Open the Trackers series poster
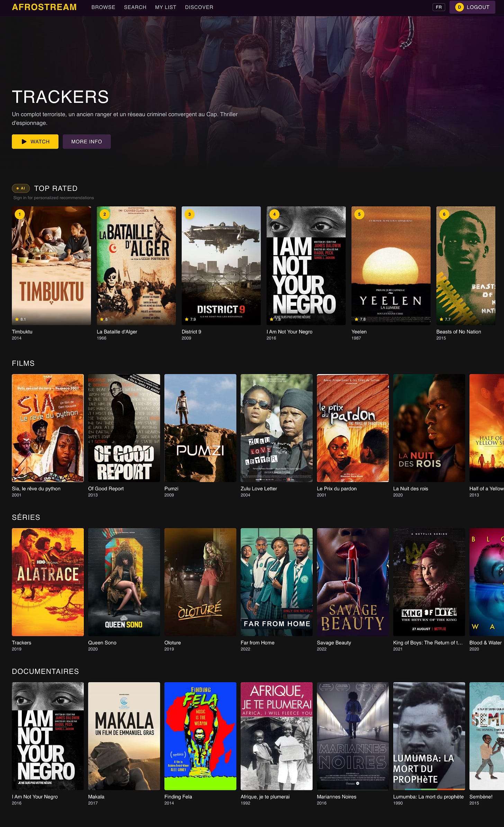 tap(48, 582)
